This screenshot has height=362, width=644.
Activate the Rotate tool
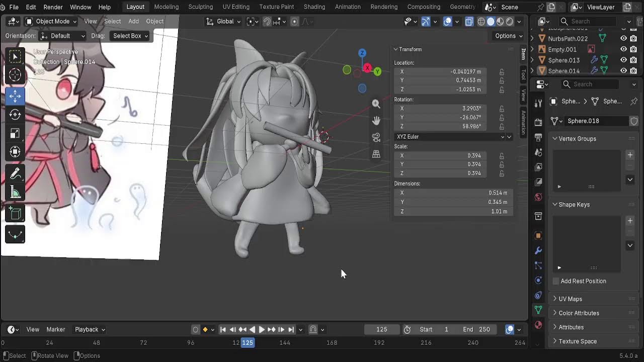pyautogui.click(x=15, y=115)
